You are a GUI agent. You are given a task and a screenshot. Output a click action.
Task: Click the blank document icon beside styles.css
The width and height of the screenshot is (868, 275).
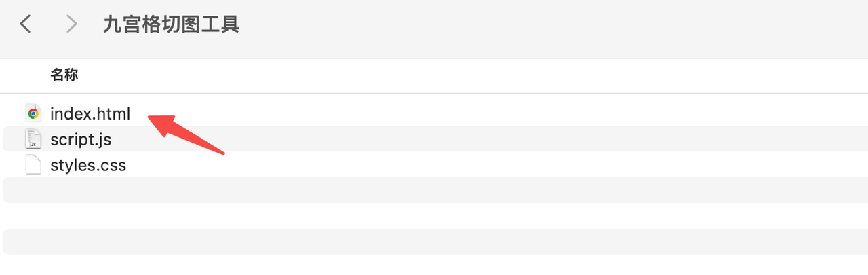pos(33,165)
